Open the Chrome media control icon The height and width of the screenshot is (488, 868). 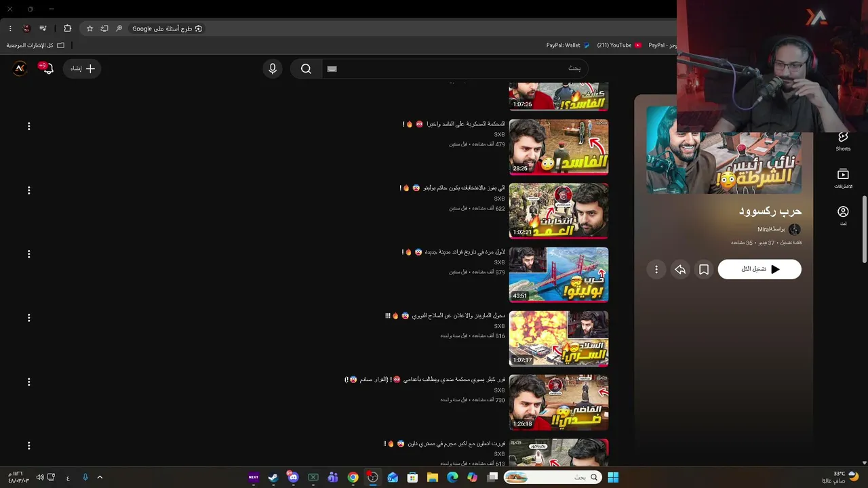point(43,28)
